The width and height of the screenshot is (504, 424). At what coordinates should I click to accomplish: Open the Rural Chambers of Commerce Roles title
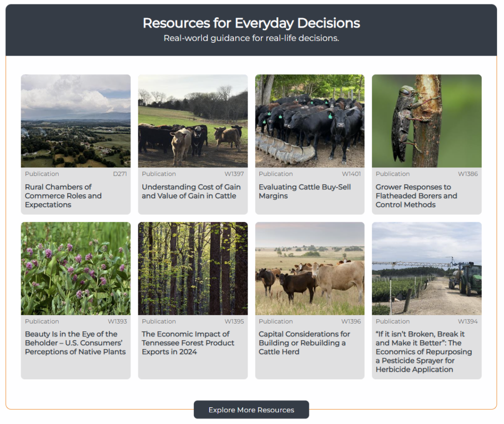click(63, 196)
